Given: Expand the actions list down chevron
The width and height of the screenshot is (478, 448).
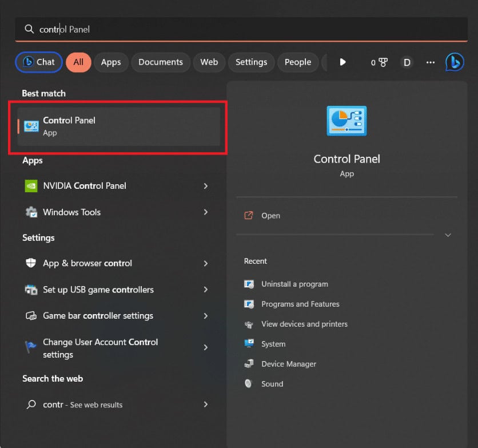Looking at the screenshot, I should (448, 235).
